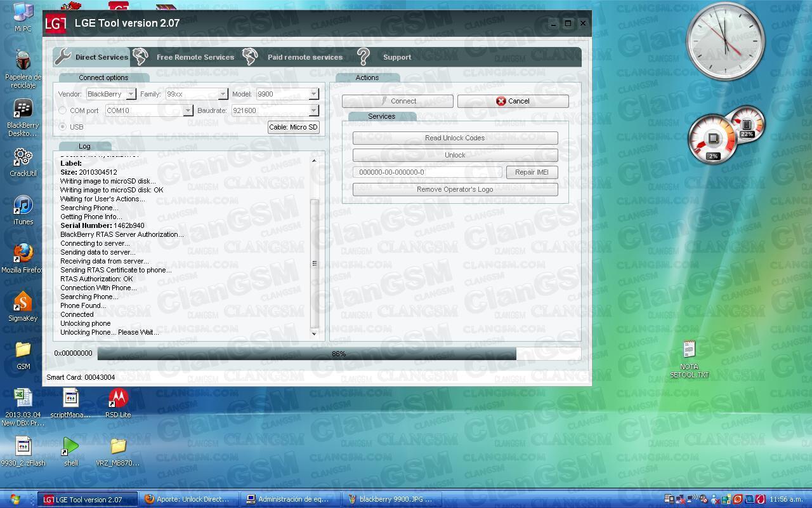Click the Connect button
Screen dimensions: 812x508
pyautogui.click(x=398, y=101)
